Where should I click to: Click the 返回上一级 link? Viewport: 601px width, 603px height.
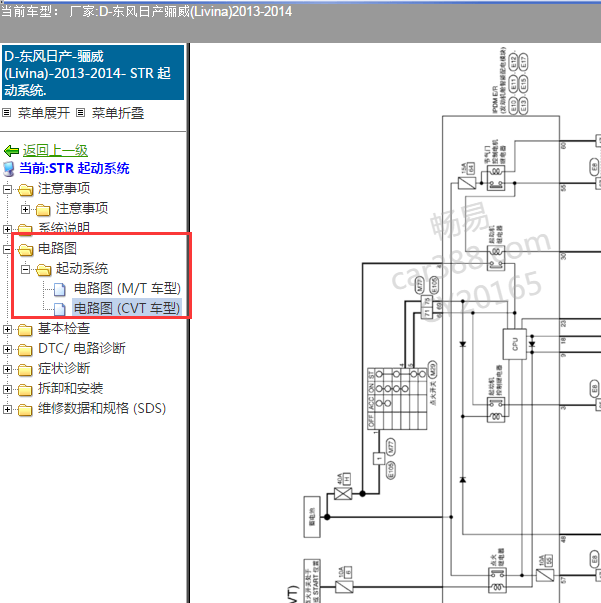(55, 150)
